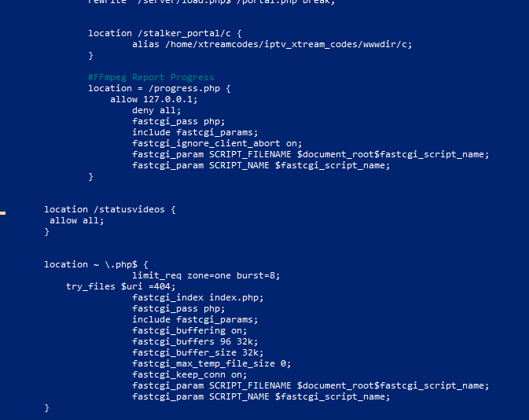
Task: Click fastcgi_buffers 96 32k; line
Action: point(195,341)
